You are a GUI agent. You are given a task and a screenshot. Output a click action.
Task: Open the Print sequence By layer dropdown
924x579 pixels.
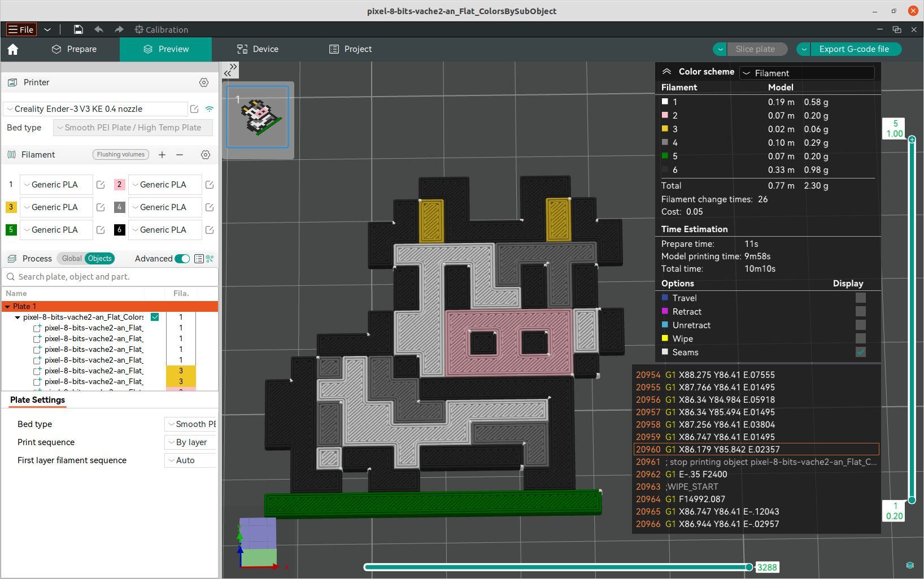point(191,442)
